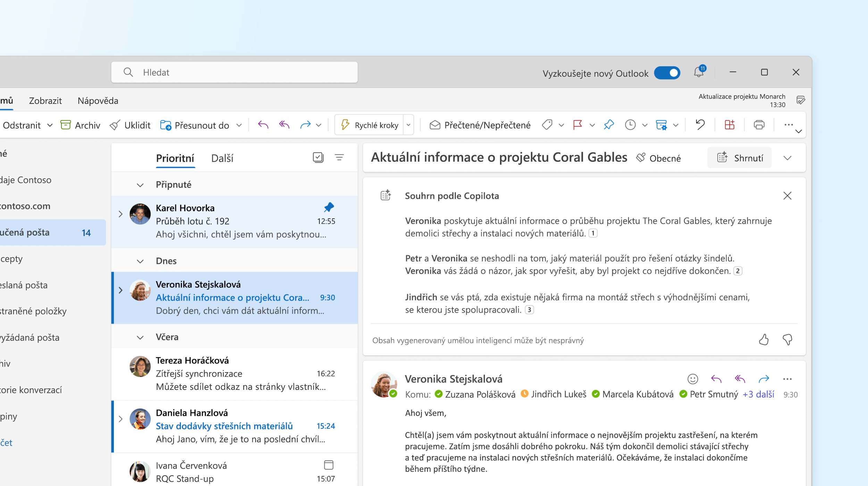Image resolution: width=868 pixels, height=486 pixels.
Task: Close the Souhrn podle Copilota panel
Action: tap(787, 196)
